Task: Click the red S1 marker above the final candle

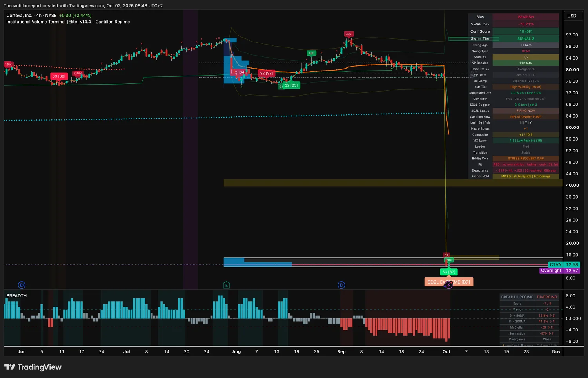Action: pyautogui.click(x=446, y=255)
